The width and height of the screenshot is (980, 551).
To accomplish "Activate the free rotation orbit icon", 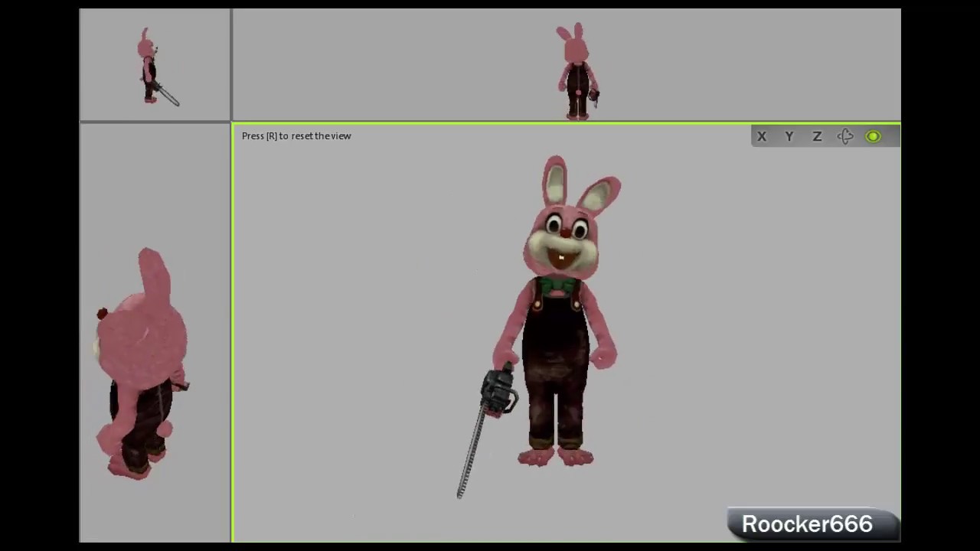I will point(845,136).
